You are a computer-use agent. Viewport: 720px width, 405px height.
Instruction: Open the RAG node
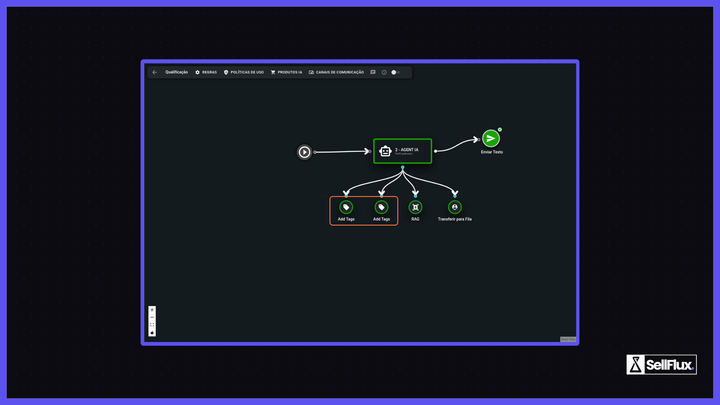click(x=415, y=208)
